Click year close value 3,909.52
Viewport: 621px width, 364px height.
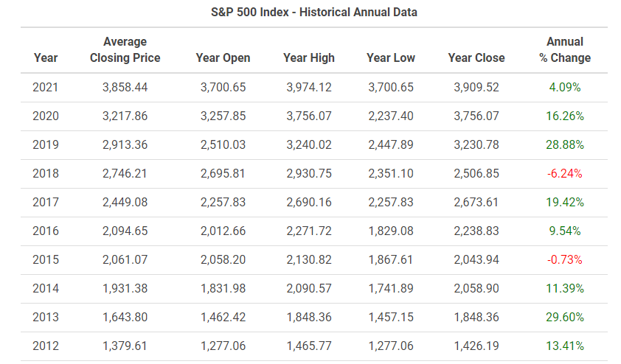(476, 87)
